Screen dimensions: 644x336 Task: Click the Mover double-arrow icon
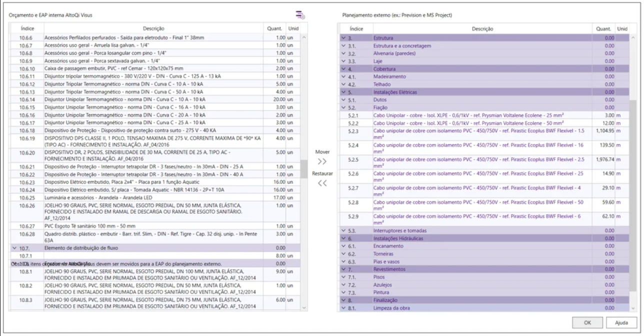point(321,161)
